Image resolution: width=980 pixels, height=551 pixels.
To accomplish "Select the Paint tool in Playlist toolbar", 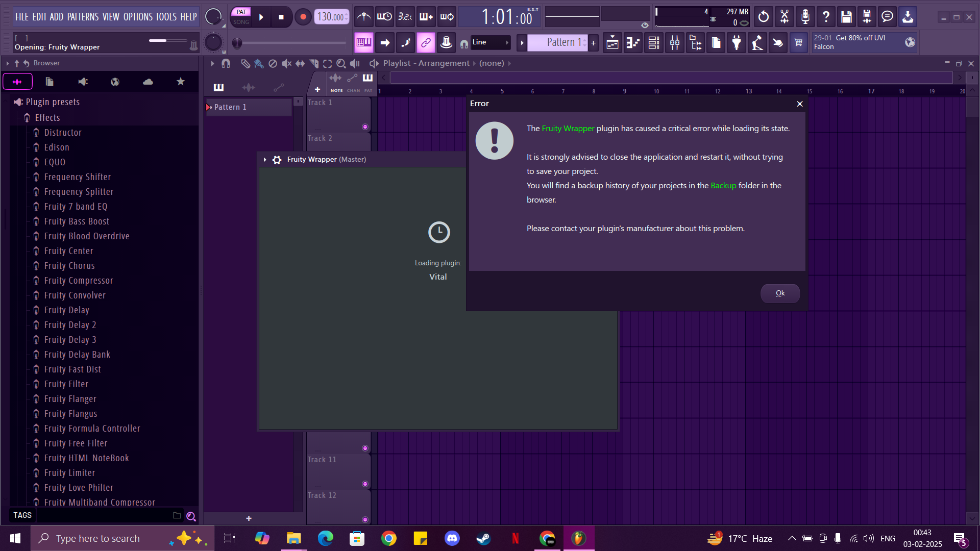I will 258,63.
